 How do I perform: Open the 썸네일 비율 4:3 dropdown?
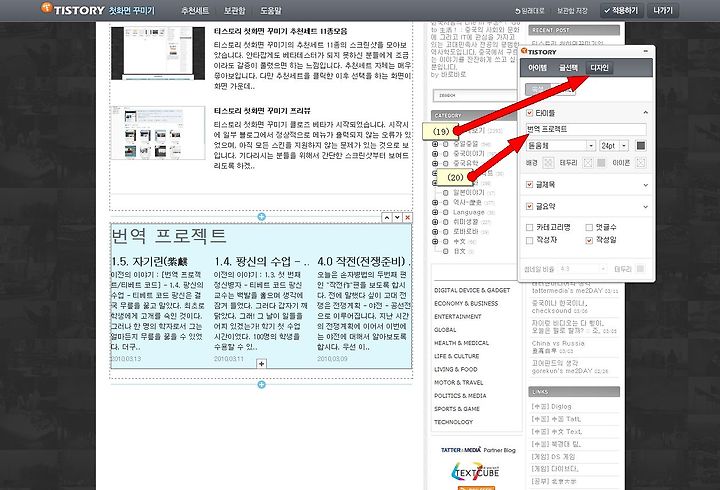[583, 269]
